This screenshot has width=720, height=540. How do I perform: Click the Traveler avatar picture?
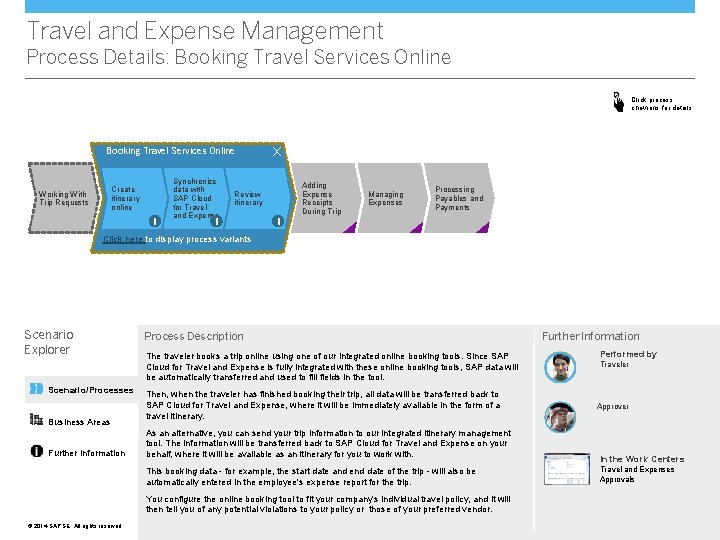[x=560, y=367]
